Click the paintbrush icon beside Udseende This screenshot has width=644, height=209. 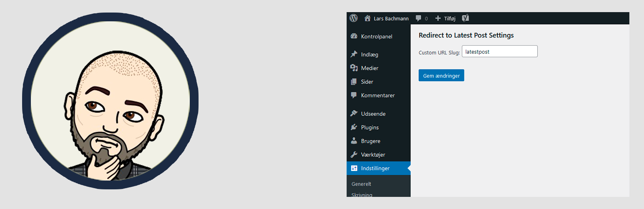tap(354, 114)
